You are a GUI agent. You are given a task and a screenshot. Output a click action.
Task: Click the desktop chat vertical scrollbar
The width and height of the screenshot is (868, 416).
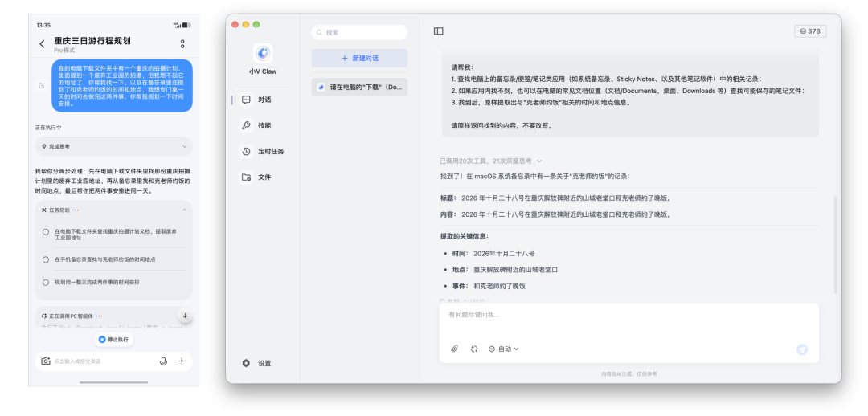(x=835, y=245)
